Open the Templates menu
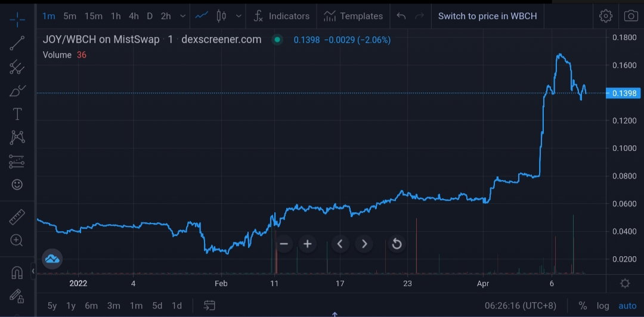 pos(353,16)
